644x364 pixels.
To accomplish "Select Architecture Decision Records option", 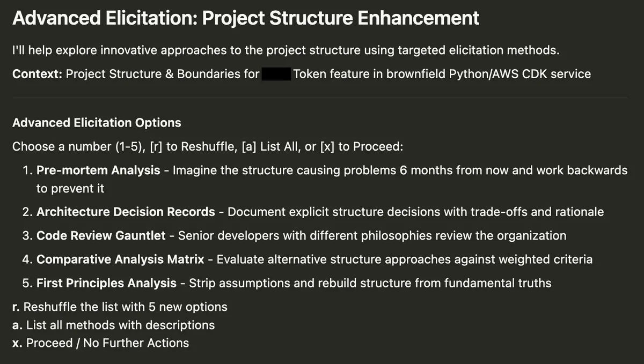I will [x=126, y=212].
